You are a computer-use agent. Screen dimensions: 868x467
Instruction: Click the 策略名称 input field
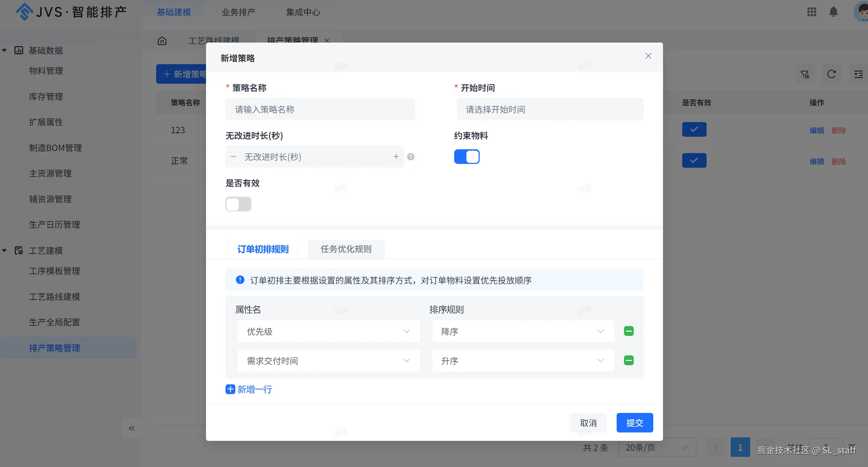[320, 110]
